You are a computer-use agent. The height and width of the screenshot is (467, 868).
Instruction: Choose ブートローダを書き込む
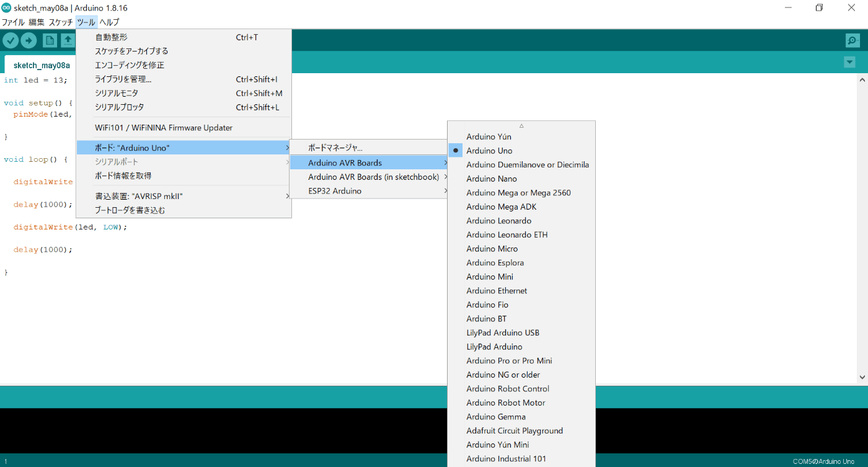[x=184, y=210]
